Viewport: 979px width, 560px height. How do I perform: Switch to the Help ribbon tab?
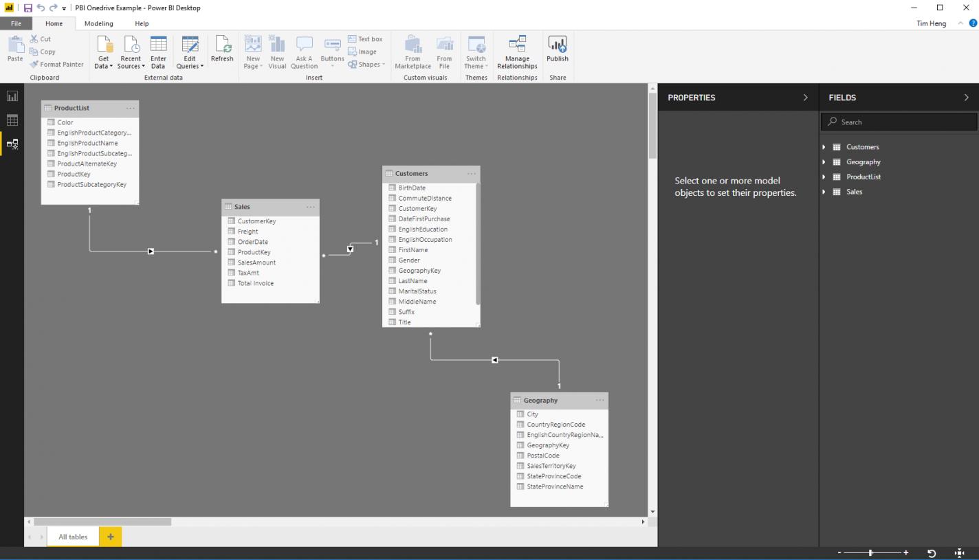coord(142,23)
